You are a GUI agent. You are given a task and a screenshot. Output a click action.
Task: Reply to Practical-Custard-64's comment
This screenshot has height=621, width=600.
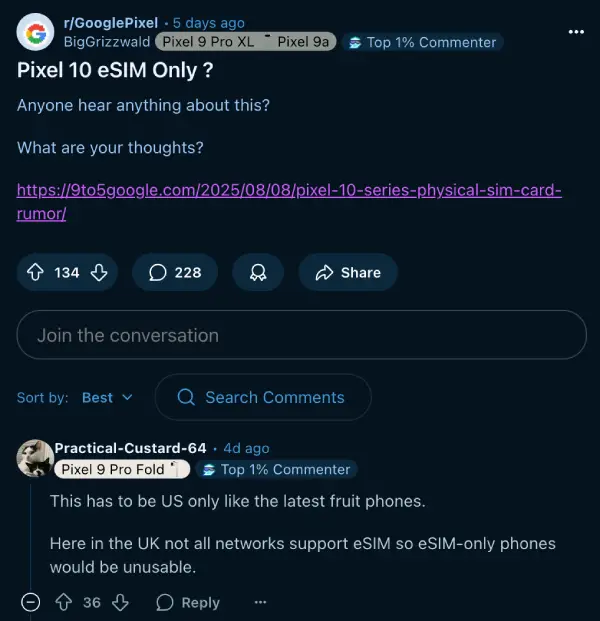coord(188,602)
